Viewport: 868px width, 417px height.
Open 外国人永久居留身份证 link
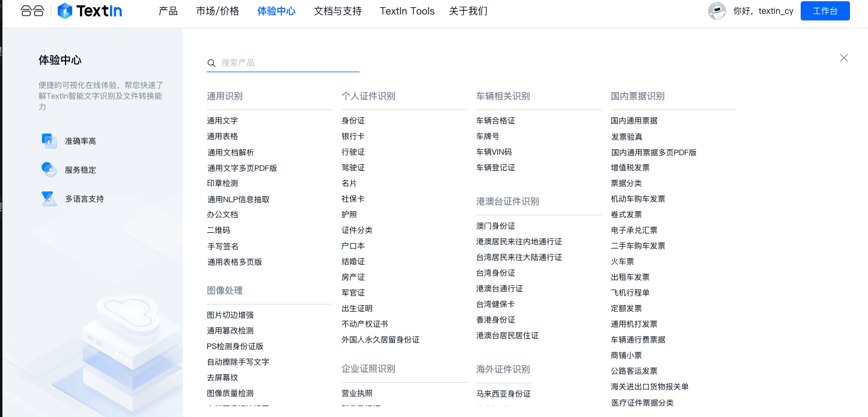[x=381, y=340]
